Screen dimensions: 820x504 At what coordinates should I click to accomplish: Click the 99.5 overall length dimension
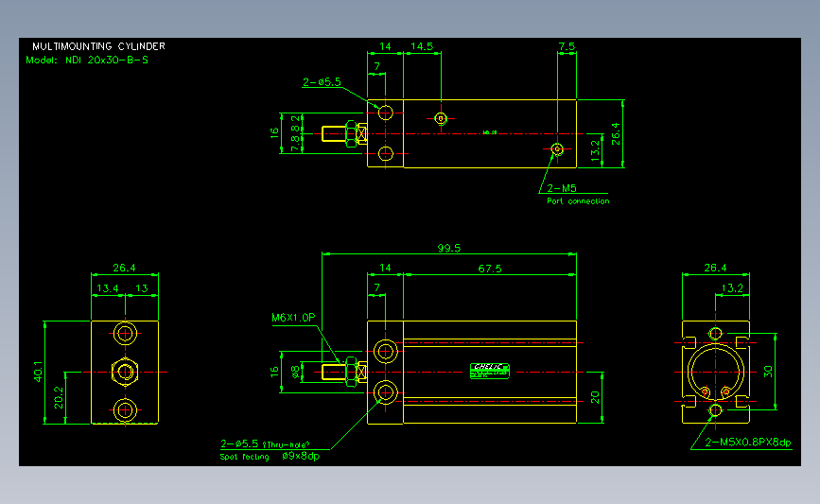(449, 249)
